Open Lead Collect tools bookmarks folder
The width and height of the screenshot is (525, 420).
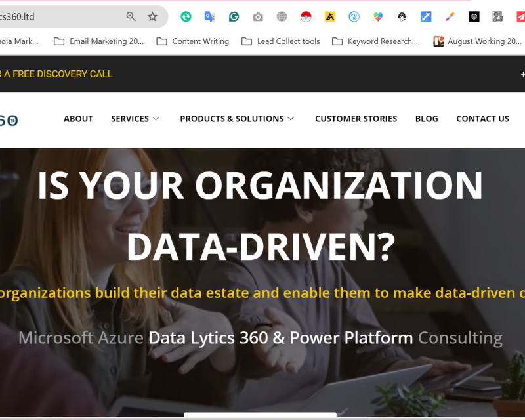(281, 41)
